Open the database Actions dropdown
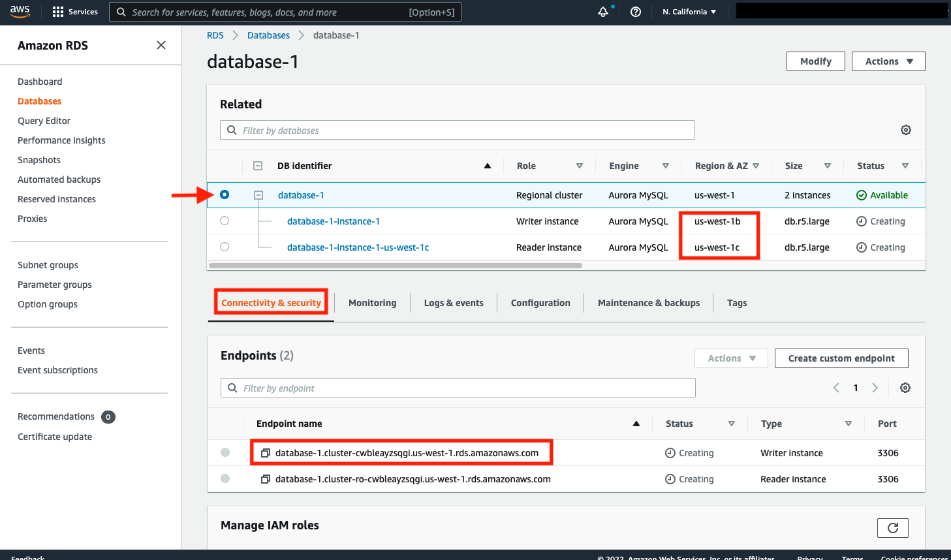This screenshot has height=560, width=951. coord(888,61)
